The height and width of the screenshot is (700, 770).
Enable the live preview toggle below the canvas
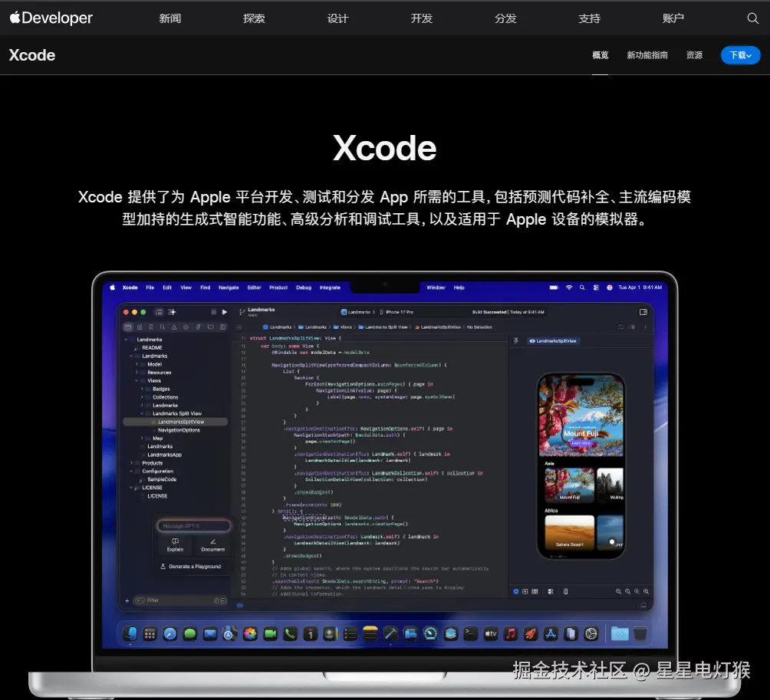pos(516,591)
